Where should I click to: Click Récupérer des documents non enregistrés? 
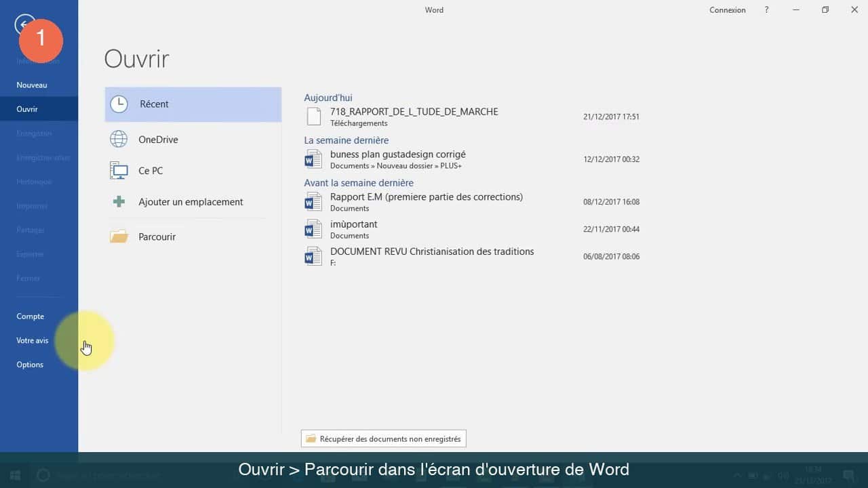click(x=384, y=439)
